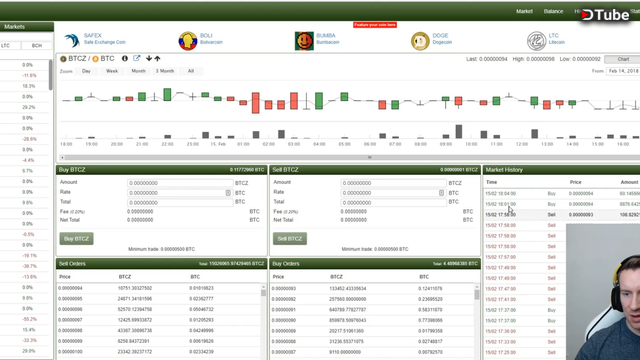Click the Price column header in Sell Orders
The width and height of the screenshot is (640, 360).
tap(65, 277)
